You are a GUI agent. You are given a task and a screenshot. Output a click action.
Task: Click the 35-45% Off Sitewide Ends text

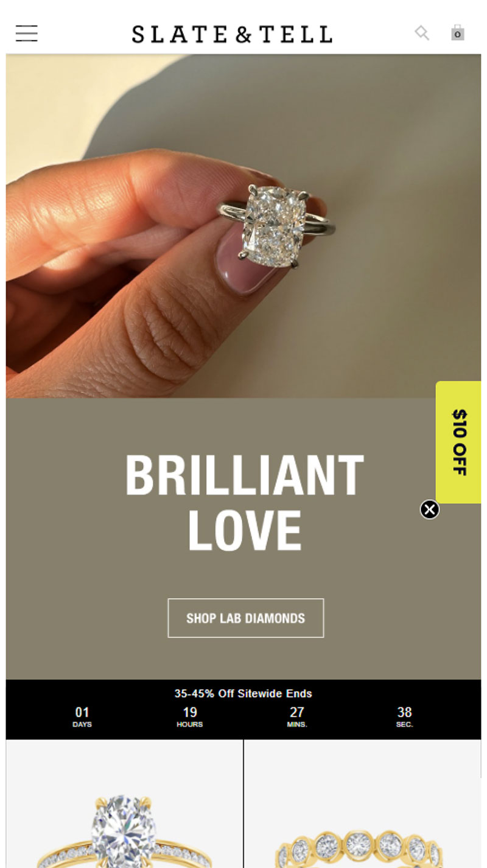coord(243,693)
